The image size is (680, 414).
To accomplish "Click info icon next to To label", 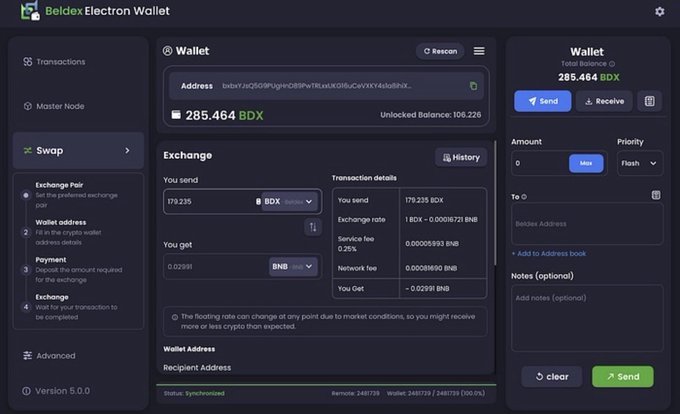I will (524, 197).
